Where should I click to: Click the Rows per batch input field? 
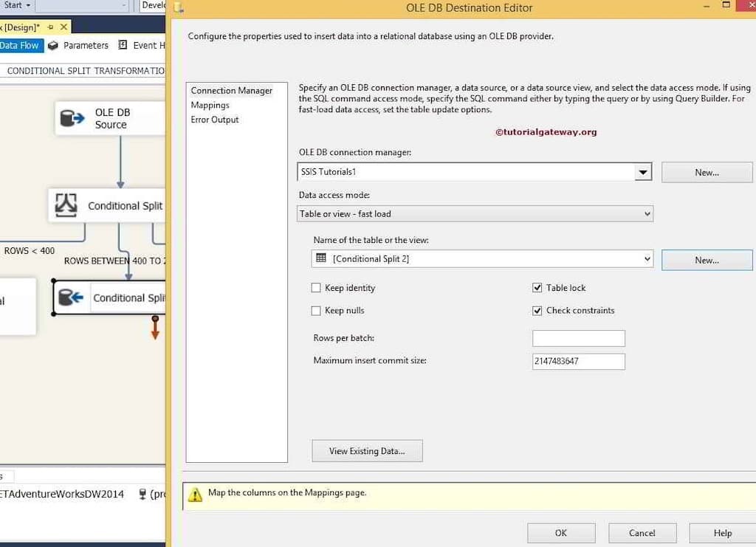(x=578, y=339)
